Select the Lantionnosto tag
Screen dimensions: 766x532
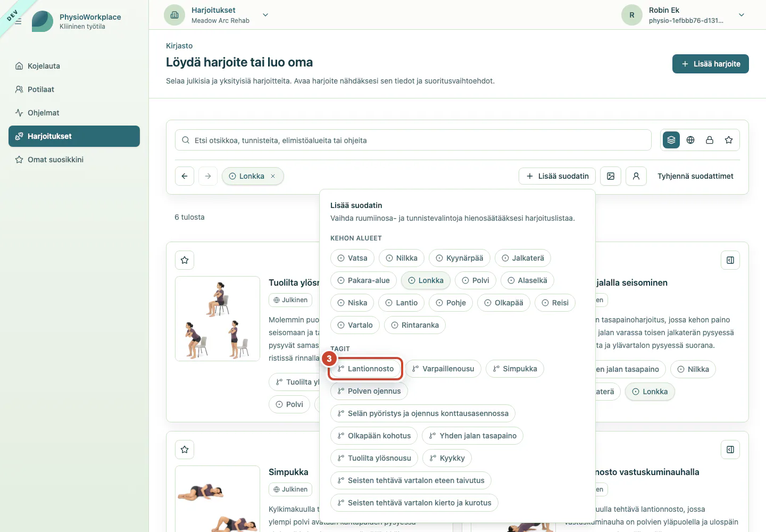[x=365, y=369]
